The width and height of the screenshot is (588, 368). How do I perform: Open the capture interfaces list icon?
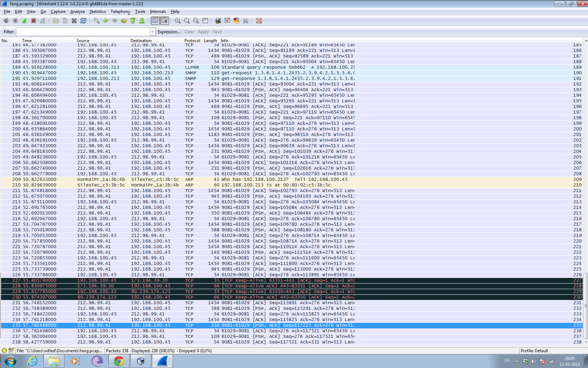pos(6,21)
